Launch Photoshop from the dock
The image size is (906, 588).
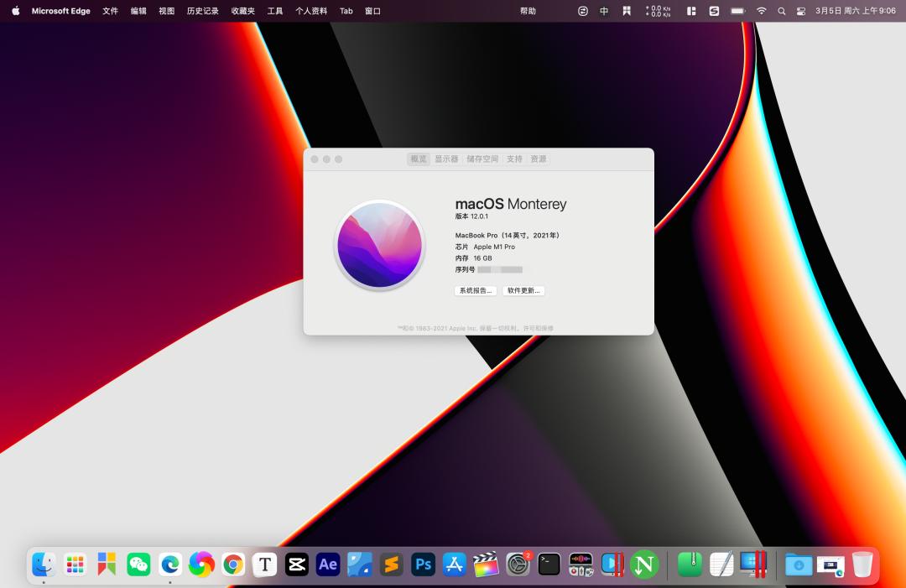tap(423, 565)
